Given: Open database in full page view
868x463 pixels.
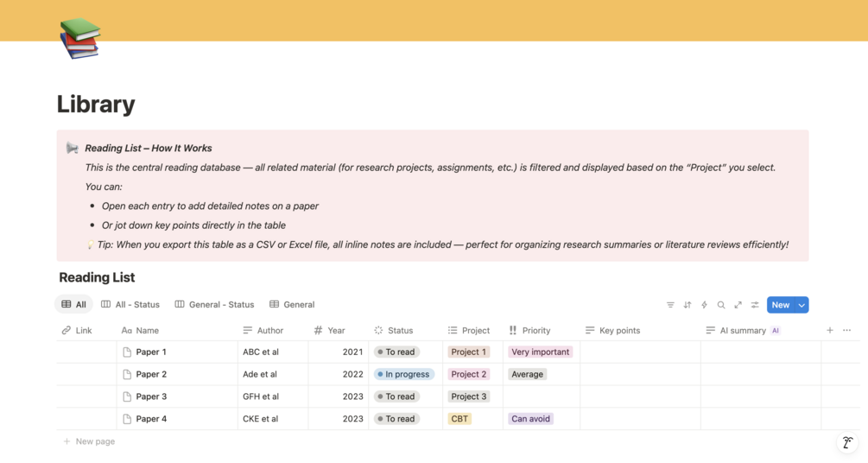Looking at the screenshot, I should tap(738, 305).
